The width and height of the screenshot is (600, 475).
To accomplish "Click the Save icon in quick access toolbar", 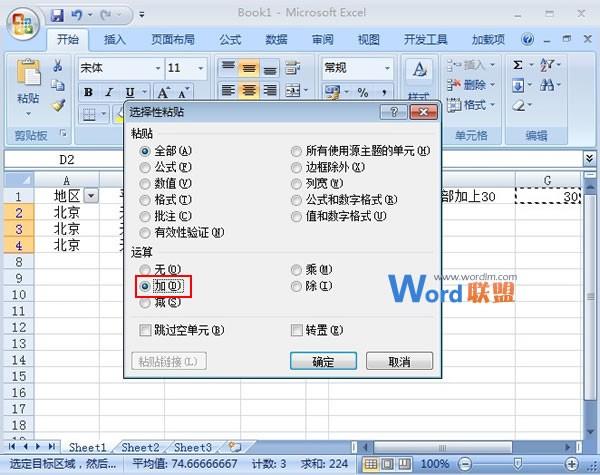I will pos(56,16).
